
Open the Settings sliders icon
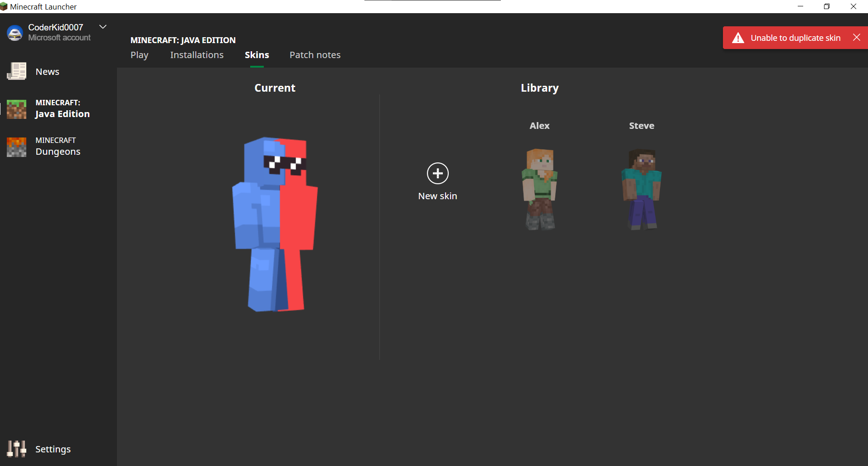pos(17,449)
